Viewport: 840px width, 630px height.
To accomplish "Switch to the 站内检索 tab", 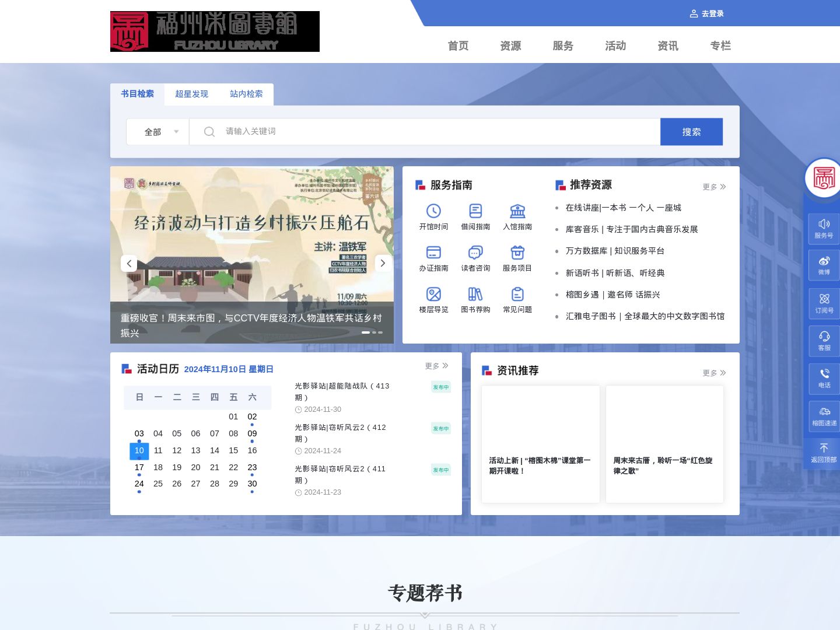I will pos(246,94).
